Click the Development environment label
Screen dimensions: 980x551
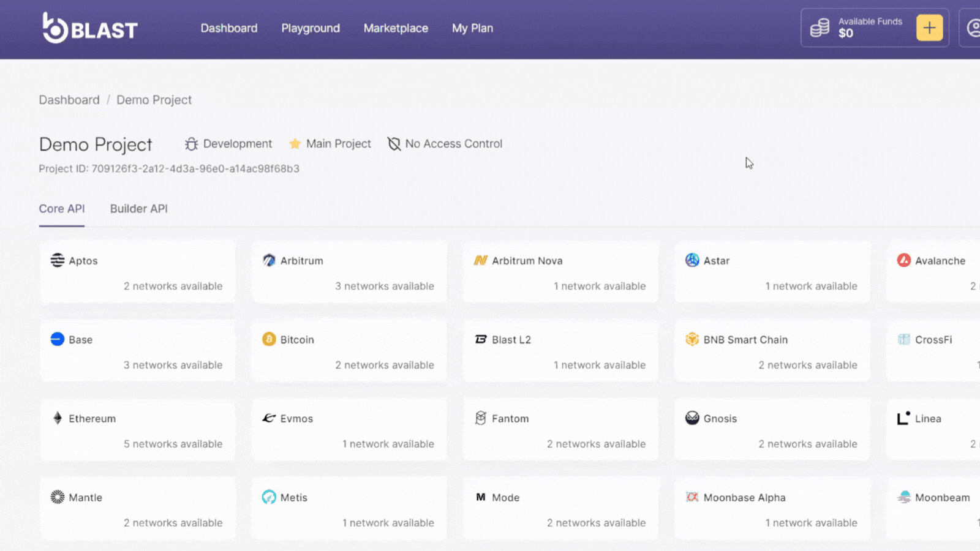pos(238,144)
